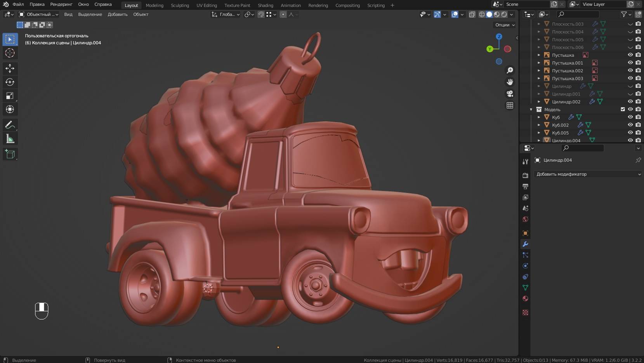
Task: Toggle snapping magnet in header
Action: [x=261, y=14]
